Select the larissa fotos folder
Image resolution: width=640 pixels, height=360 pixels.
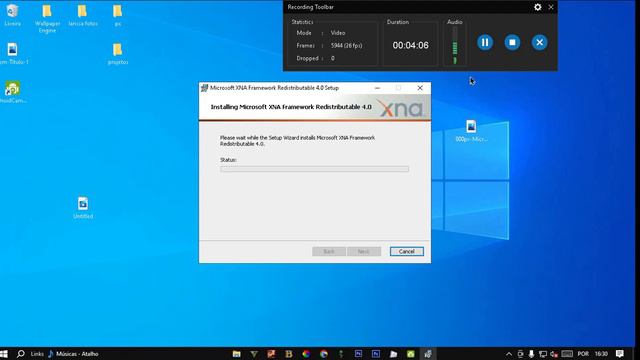83,16
